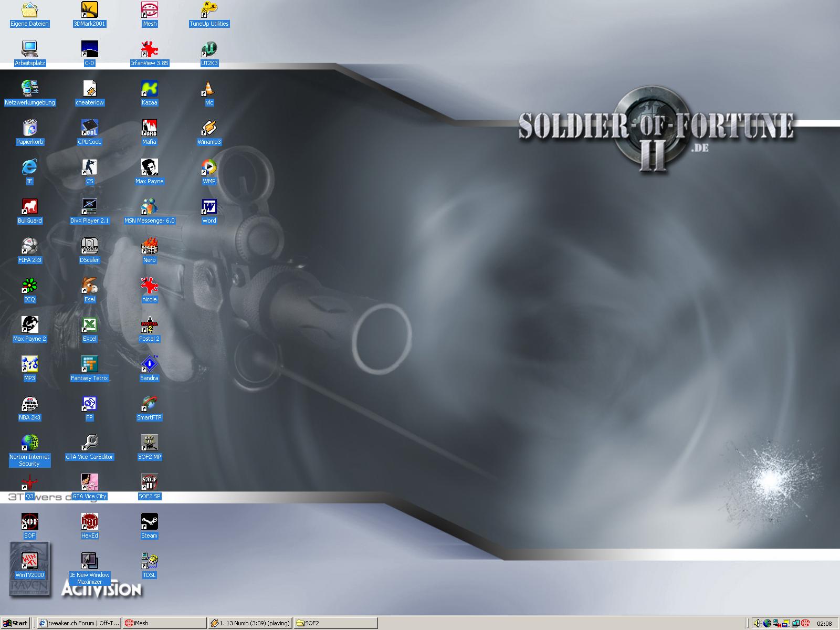The image size is (840, 630).
Task: Switch to tweaker.ch Forum taskbar window
Action: tap(79, 623)
